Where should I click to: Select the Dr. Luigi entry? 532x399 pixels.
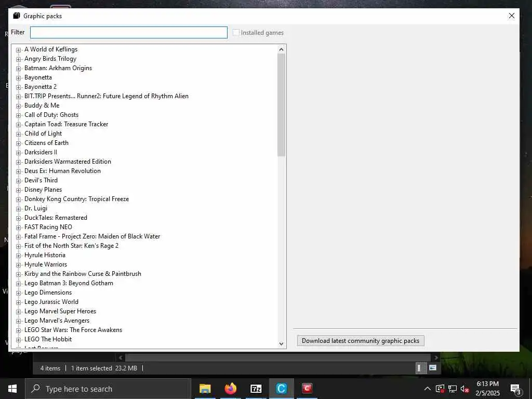coord(36,208)
